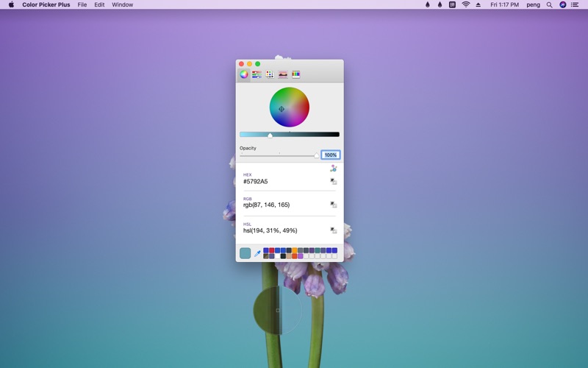
Task: Activate the eyedropper tool
Action: (x=257, y=253)
